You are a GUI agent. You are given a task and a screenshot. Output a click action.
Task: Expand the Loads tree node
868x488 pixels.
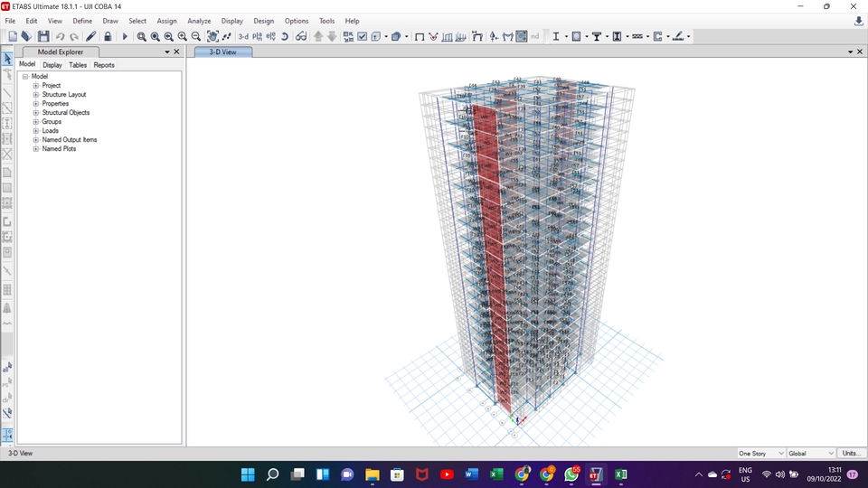[x=36, y=131]
